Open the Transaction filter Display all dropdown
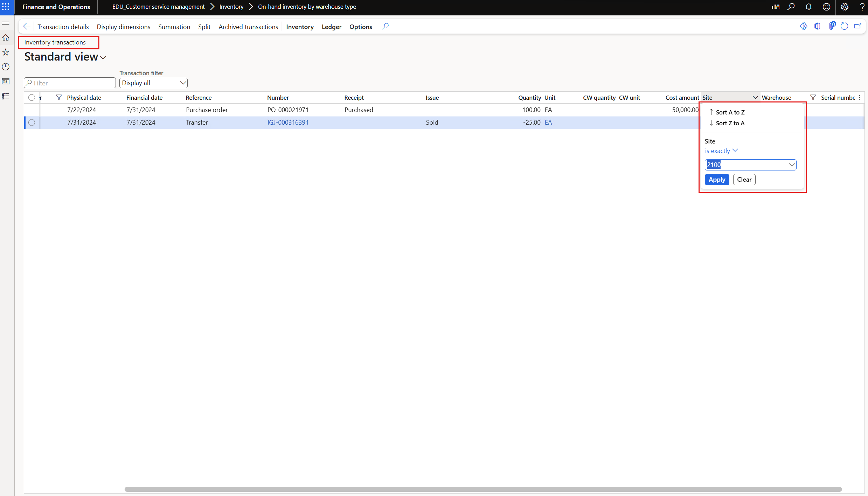 pyautogui.click(x=153, y=83)
